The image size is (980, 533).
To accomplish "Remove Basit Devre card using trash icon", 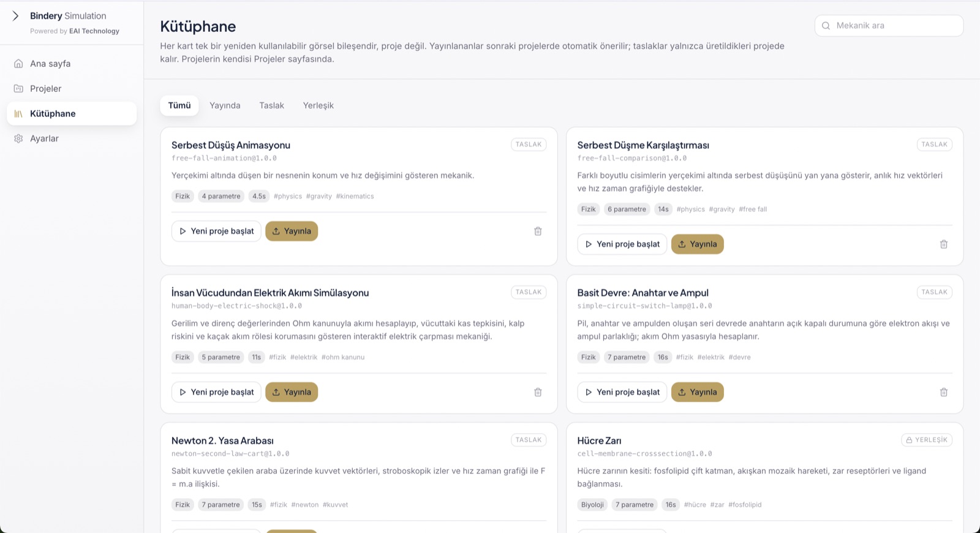I will (944, 393).
